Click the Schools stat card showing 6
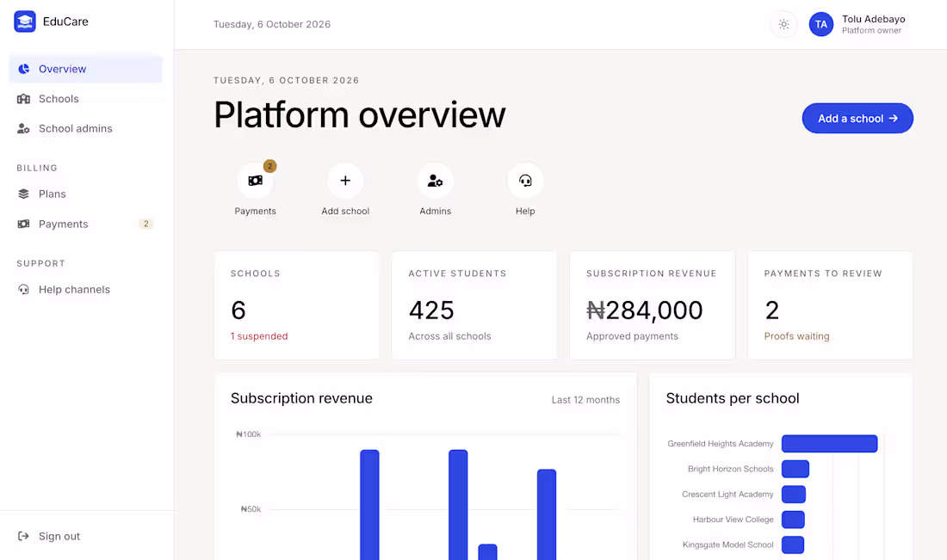947x560 pixels. pyautogui.click(x=296, y=305)
